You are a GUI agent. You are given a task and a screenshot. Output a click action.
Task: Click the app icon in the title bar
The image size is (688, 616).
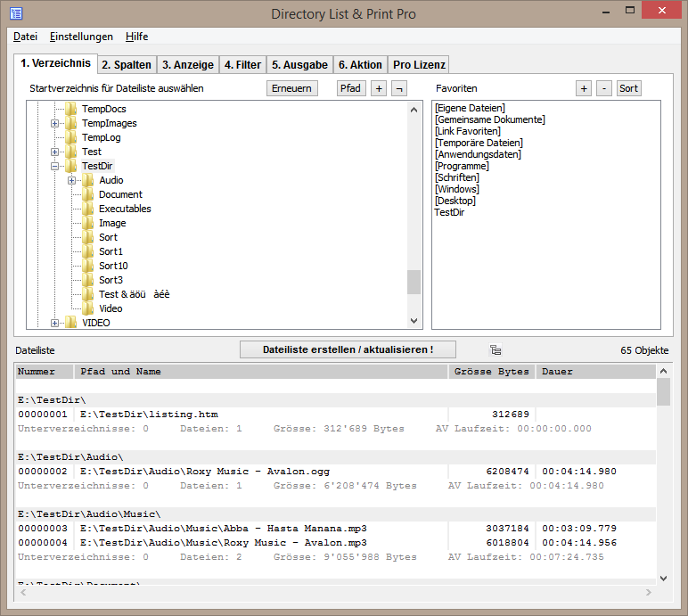[x=16, y=13]
